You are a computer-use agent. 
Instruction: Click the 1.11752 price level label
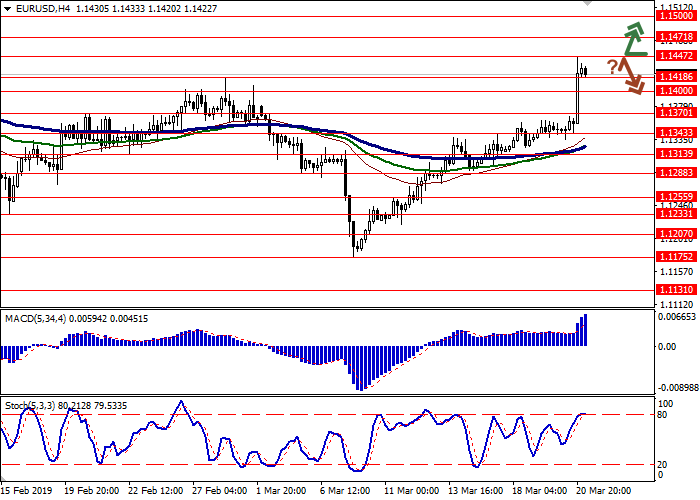point(676,256)
